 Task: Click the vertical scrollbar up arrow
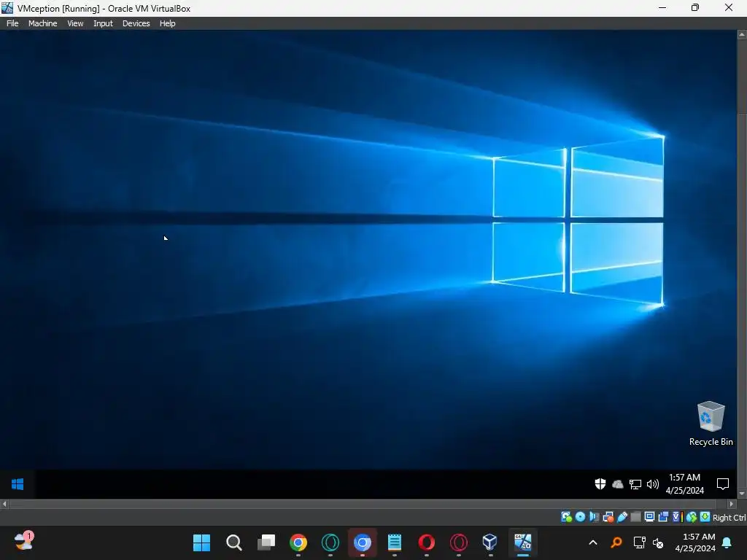coord(742,35)
